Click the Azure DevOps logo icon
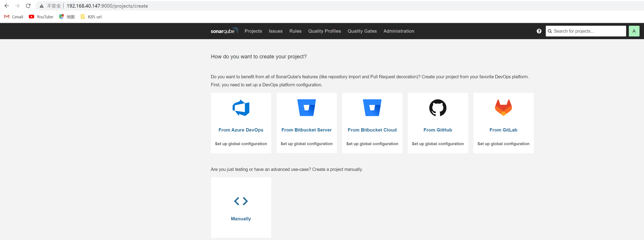644x240 pixels. coord(241,108)
